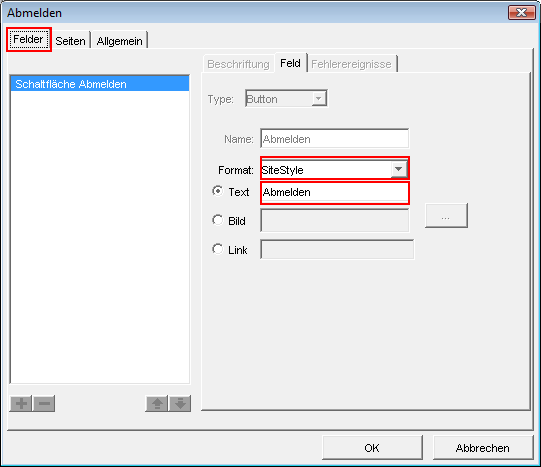
Task: Select the Bild radio button
Action: [218, 220]
